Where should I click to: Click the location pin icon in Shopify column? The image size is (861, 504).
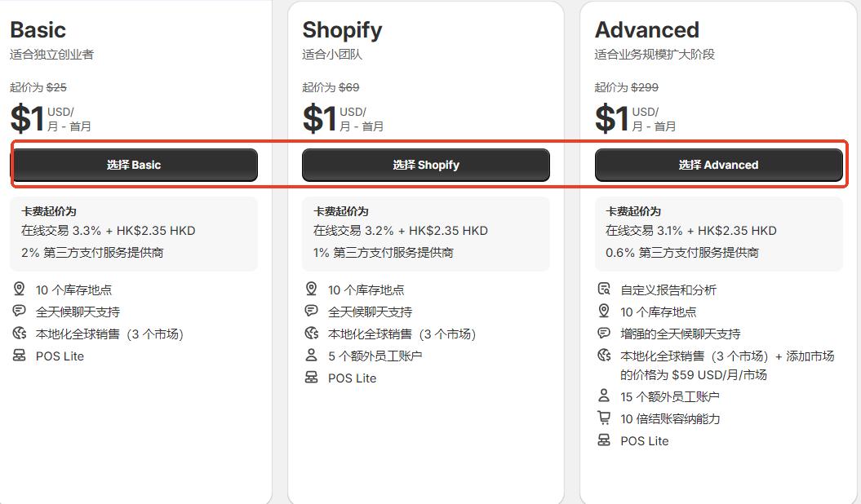(311, 289)
